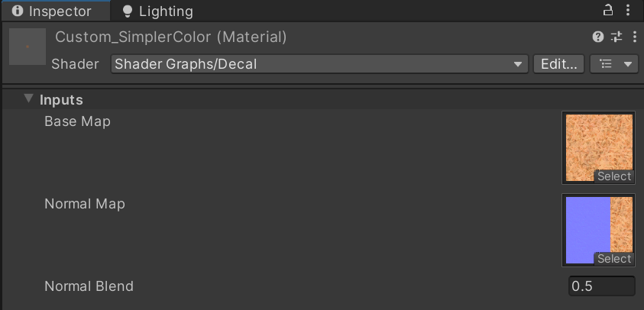Image resolution: width=644 pixels, height=310 pixels.
Task: Open the Inspector tab's kebab menu
Action: tap(627, 10)
